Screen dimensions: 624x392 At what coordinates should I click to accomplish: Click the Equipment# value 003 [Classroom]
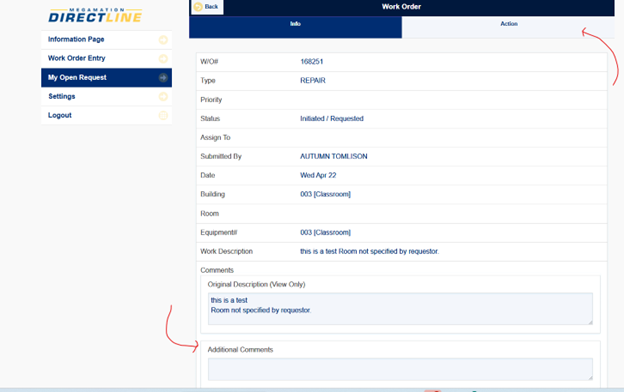point(325,232)
